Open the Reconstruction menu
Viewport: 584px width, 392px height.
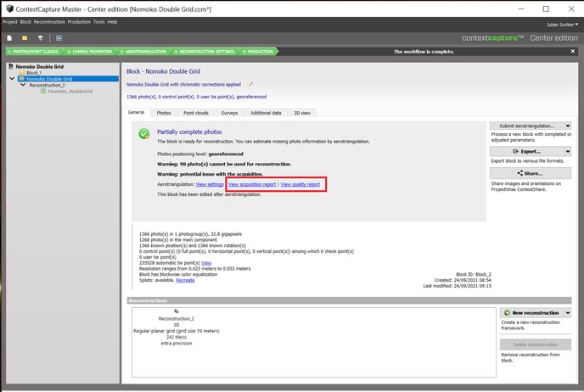coord(49,21)
